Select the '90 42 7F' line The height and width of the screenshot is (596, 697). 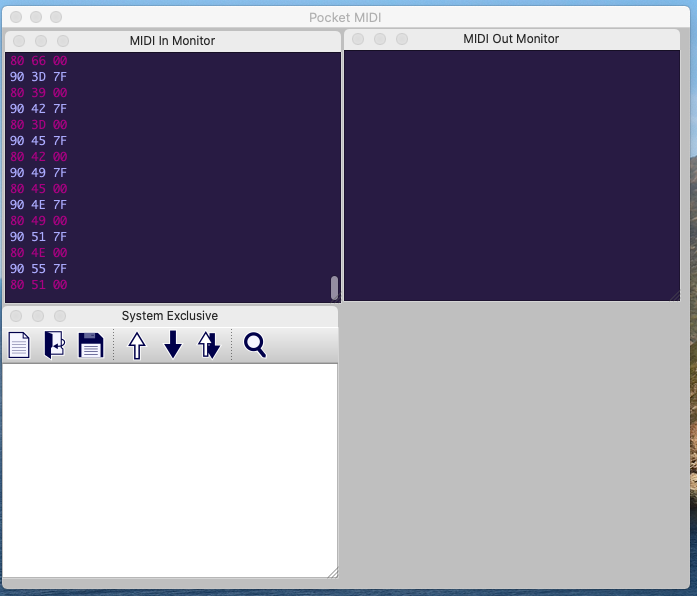coord(39,109)
